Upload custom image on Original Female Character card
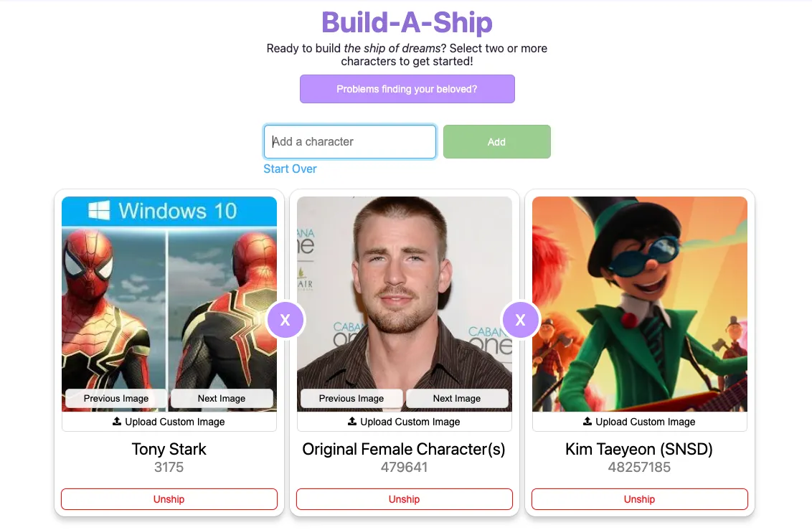The width and height of the screenshot is (812, 530). tap(404, 422)
